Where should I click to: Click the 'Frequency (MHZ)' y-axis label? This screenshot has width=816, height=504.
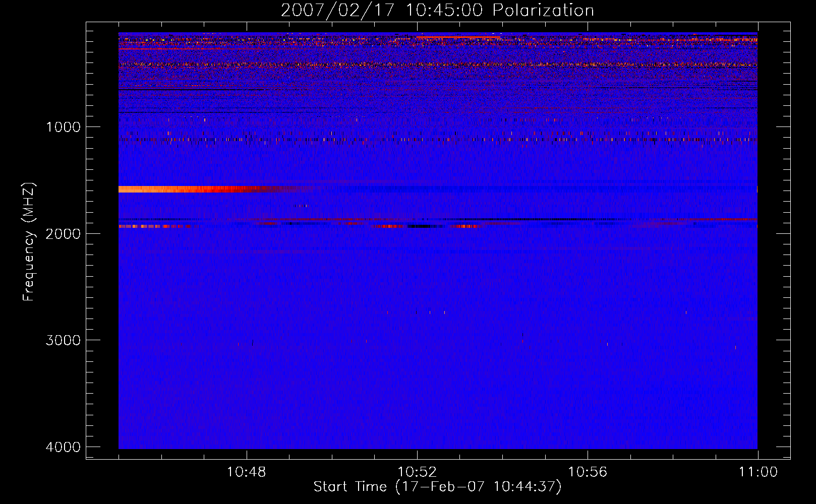[29, 241]
